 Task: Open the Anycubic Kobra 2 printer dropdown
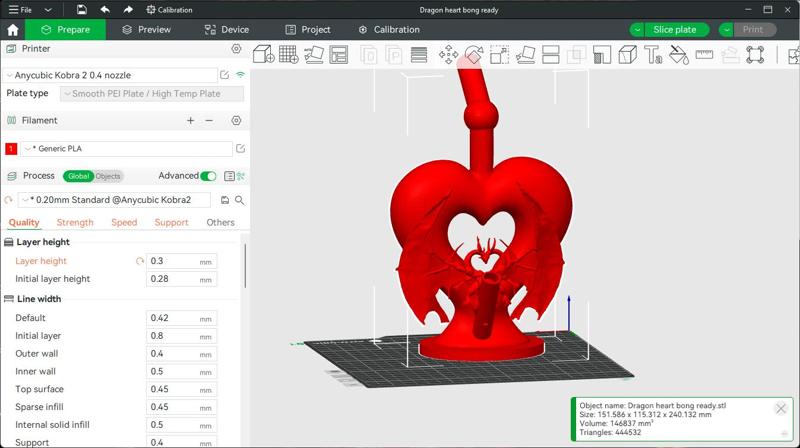[x=110, y=75]
